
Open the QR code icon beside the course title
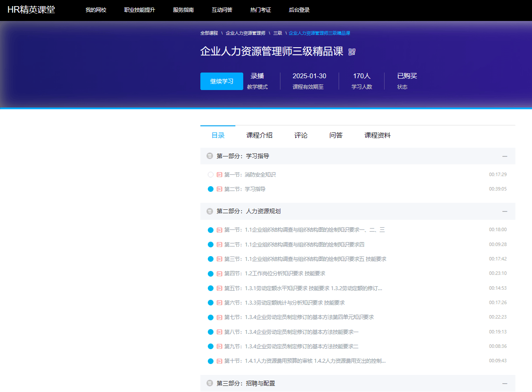pos(351,52)
